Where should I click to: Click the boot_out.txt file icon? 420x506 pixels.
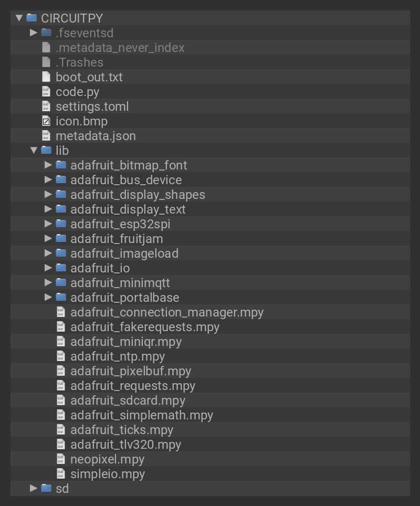(x=46, y=77)
